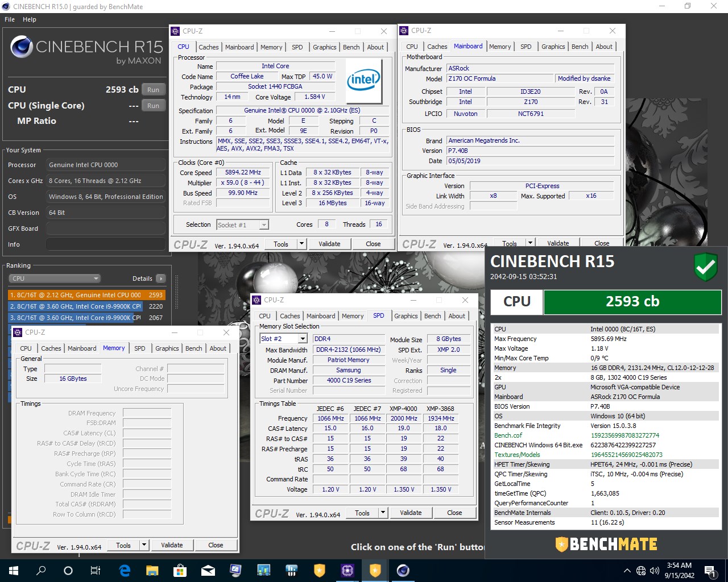Run the CPU (Single Core) benchmark
The width and height of the screenshot is (728, 582).
coord(153,106)
